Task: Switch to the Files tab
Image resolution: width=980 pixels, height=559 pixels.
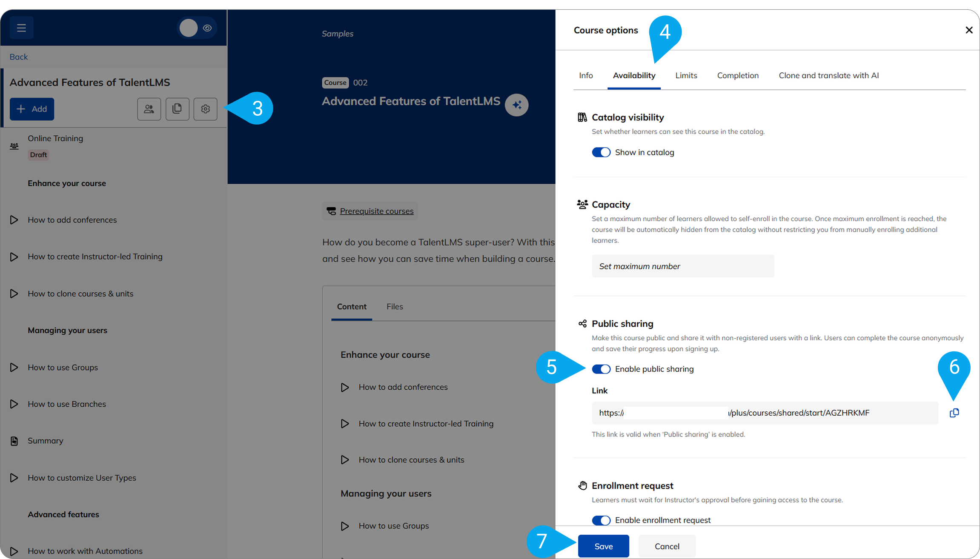Action: pyautogui.click(x=395, y=307)
